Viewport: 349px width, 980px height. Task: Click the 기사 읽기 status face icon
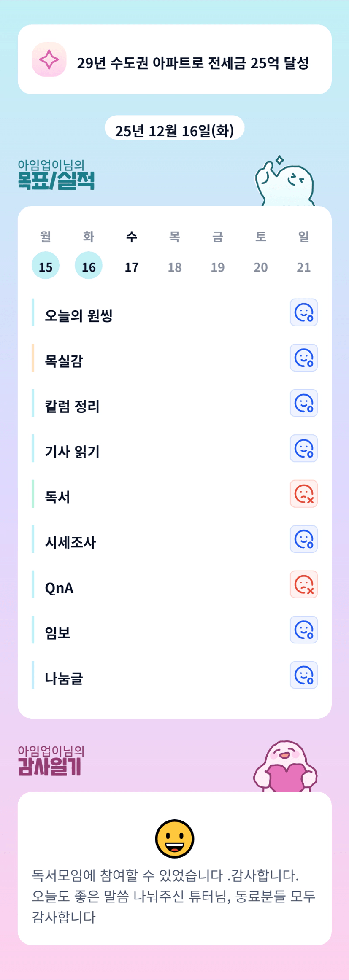(303, 448)
